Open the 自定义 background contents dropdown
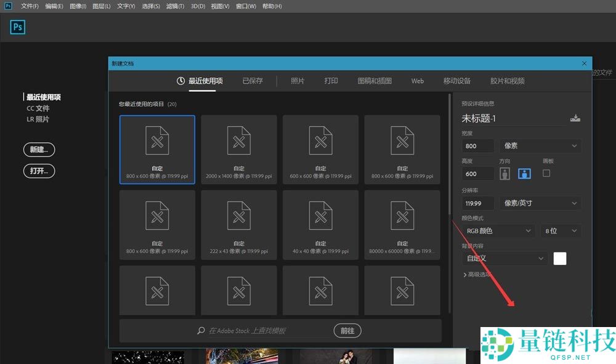The image size is (616, 364). pos(505,258)
